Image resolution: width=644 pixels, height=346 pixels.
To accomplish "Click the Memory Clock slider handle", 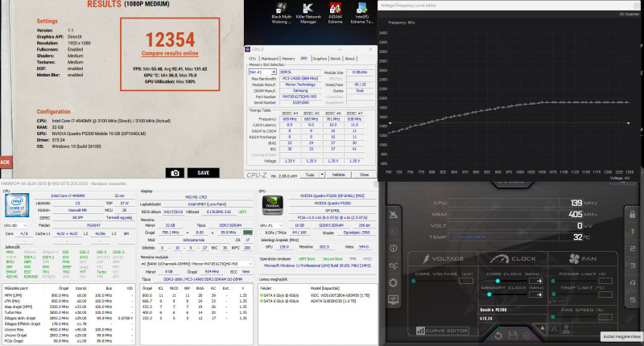I will coord(489,295).
